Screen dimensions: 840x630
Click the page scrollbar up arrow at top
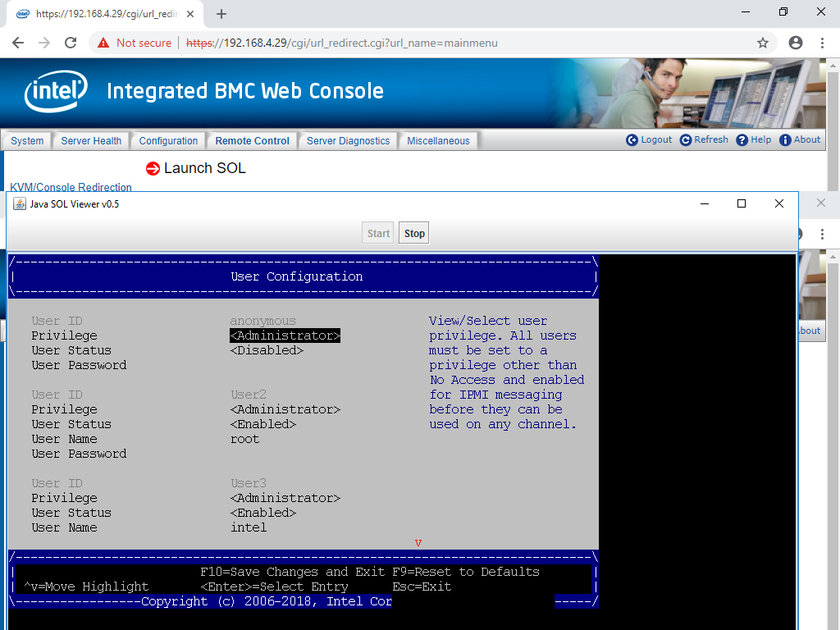(x=833, y=66)
